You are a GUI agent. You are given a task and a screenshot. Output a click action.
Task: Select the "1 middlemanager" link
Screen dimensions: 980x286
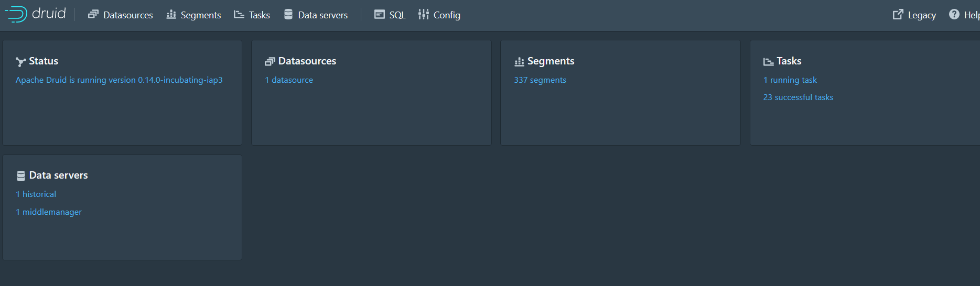coord(49,212)
